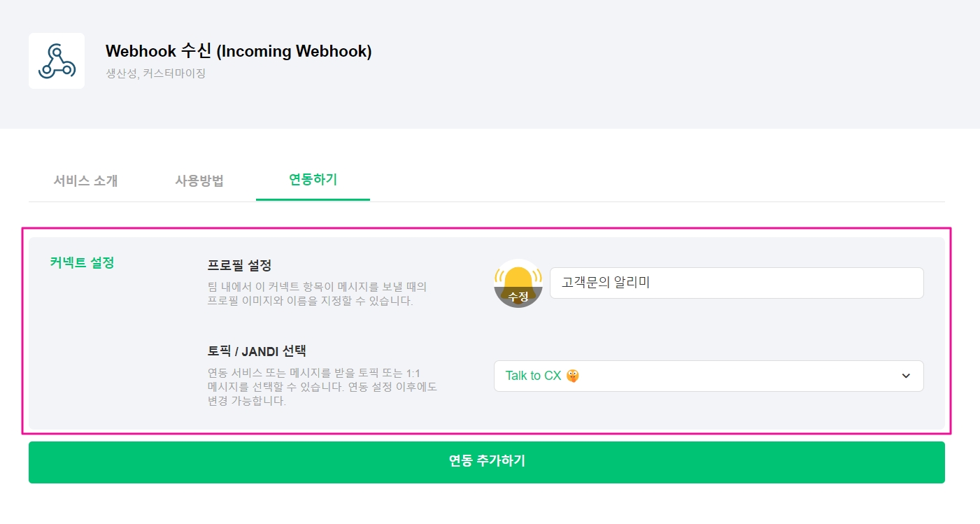The height and width of the screenshot is (524, 980).
Task: Click the profile image description text
Action: [317, 295]
